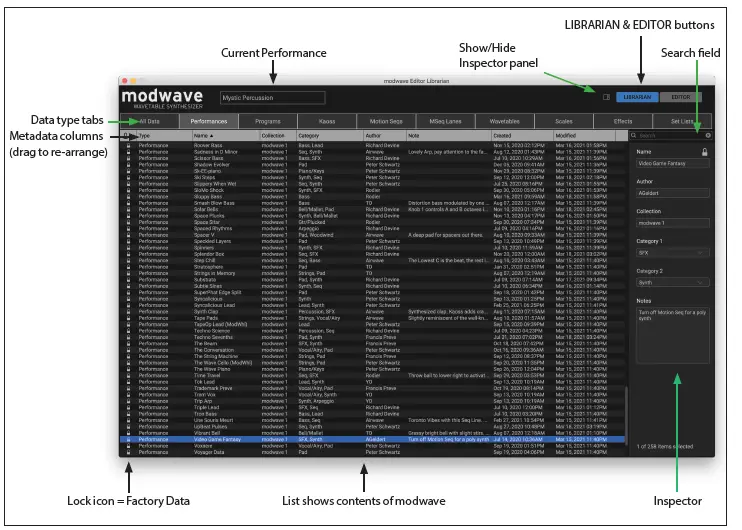Switch to the EDITOR view
742x530 pixels.
pyautogui.click(x=680, y=97)
